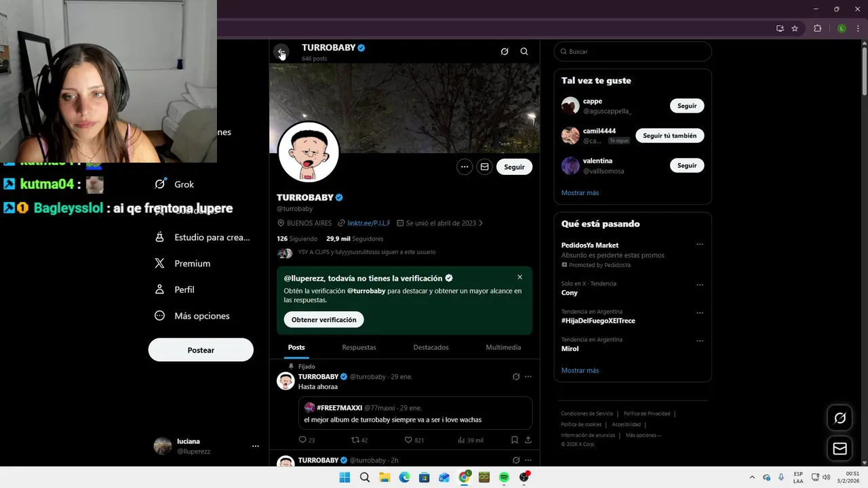Bookmark this page with the star icon

(x=795, y=28)
